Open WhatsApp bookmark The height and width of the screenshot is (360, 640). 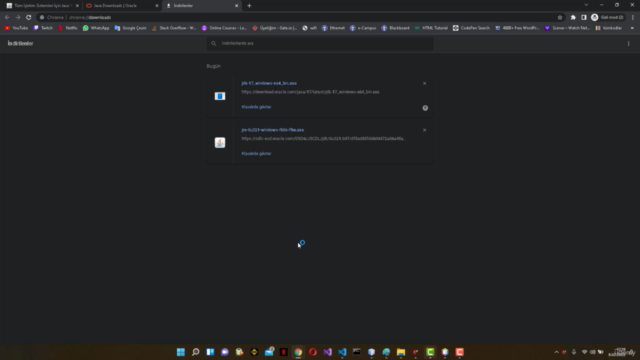click(x=96, y=28)
